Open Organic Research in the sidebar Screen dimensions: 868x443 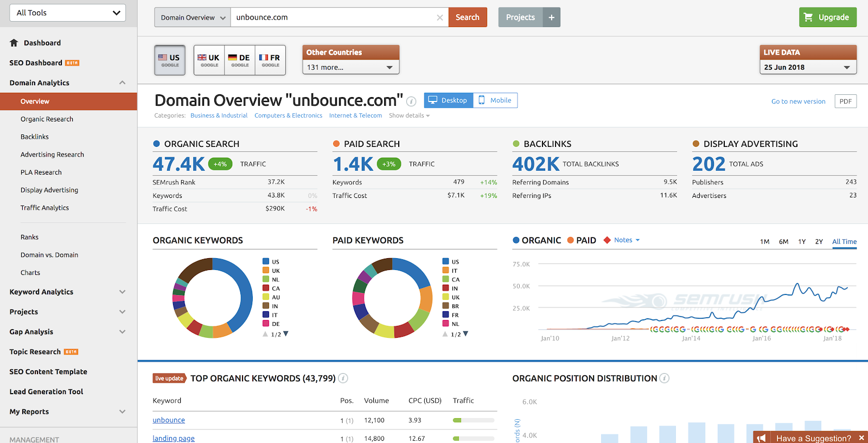tap(47, 119)
